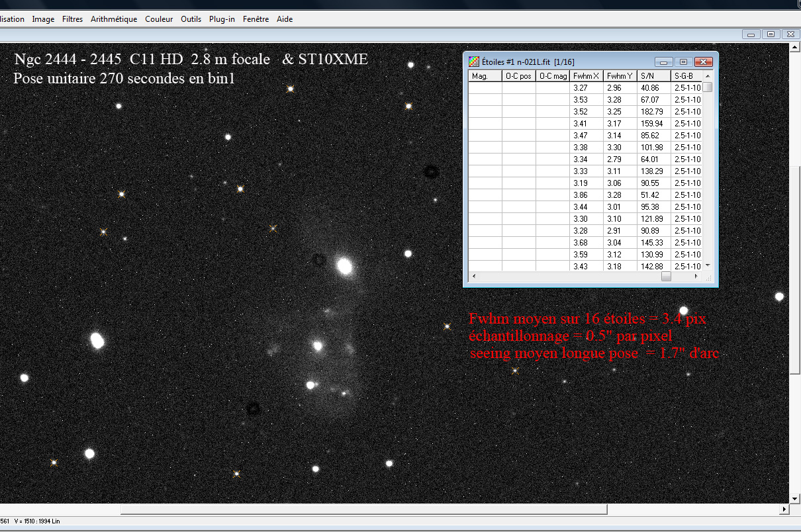Minimize the Étoiles #1 window
Viewport: 801px width, 532px height.
663,62
